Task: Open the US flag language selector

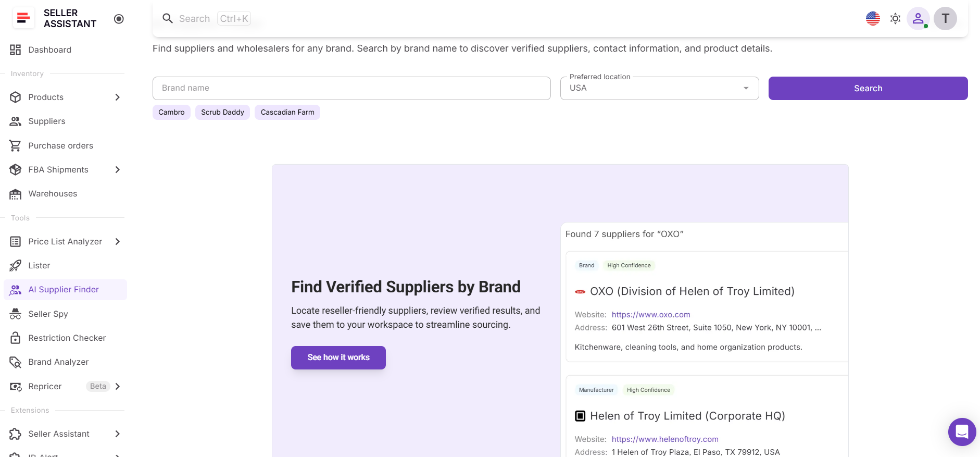Action: pos(873,19)
